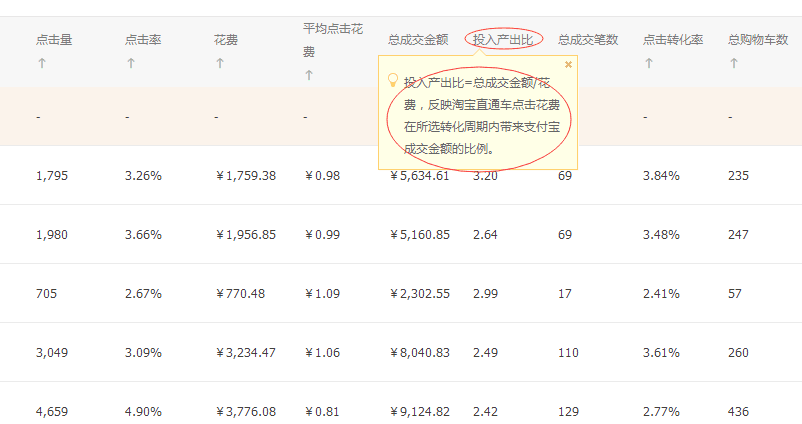Image resolution: width=802 pixels, height=424 pixels.
Task: Click the 花费 column header label
Action: [x=226, y=40]
